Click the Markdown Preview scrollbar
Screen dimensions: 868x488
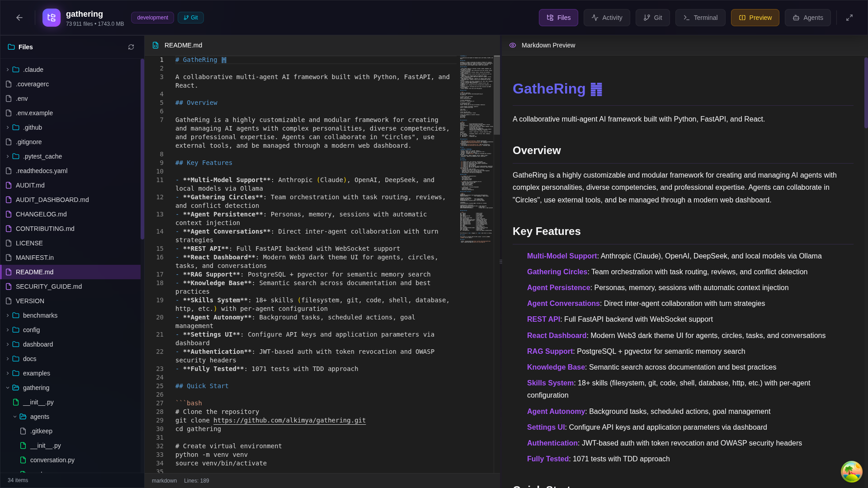[866, 93]
